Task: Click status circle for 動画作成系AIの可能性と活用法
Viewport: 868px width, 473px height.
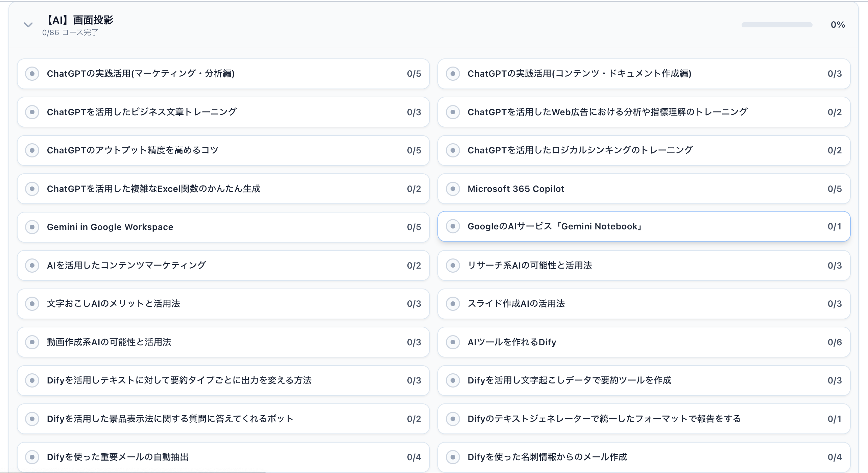Action: tap(32, 342)
